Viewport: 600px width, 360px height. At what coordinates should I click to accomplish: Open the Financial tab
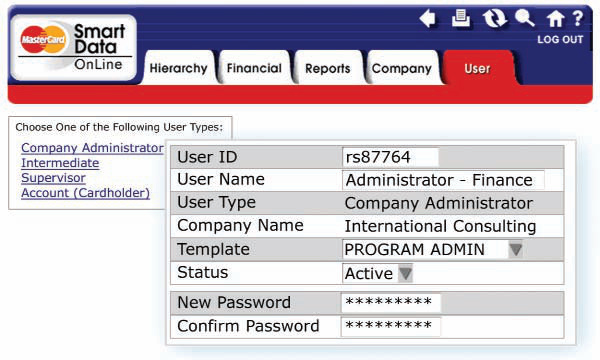click(254, 68)
